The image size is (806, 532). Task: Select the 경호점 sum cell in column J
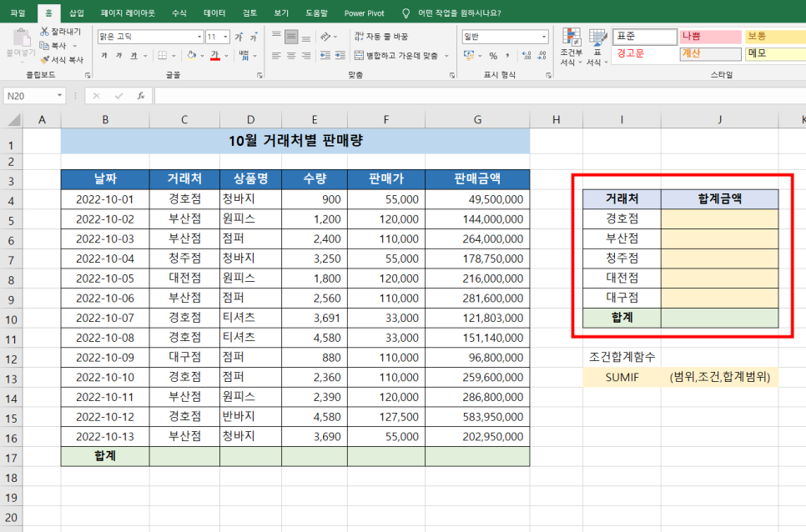point(719,218)
